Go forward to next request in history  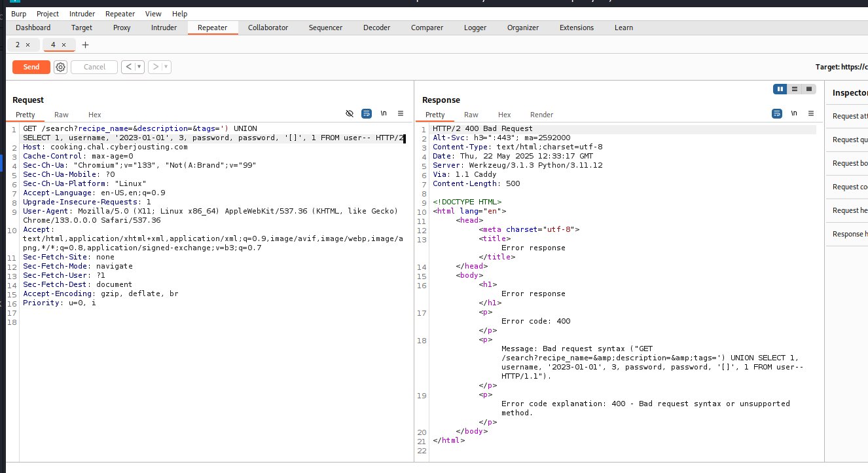pos(155,67)
